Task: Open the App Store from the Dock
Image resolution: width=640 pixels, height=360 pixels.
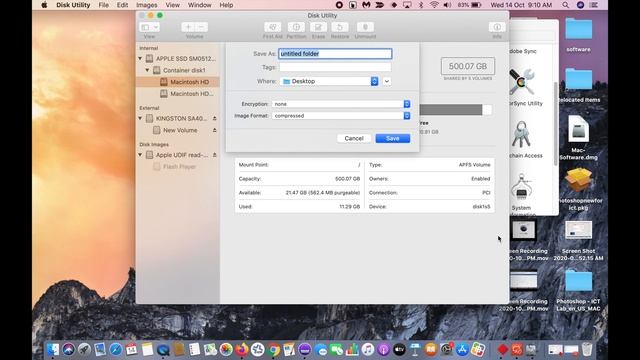Action: 462,349
